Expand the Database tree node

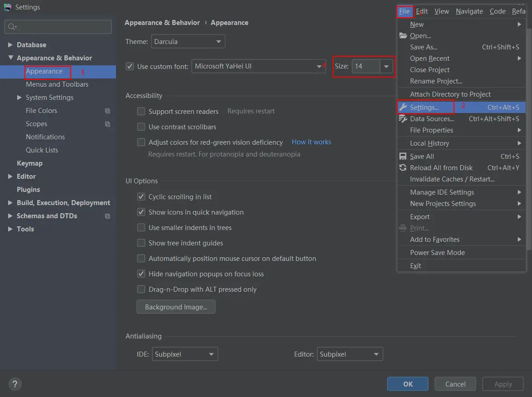pos(10,45)
